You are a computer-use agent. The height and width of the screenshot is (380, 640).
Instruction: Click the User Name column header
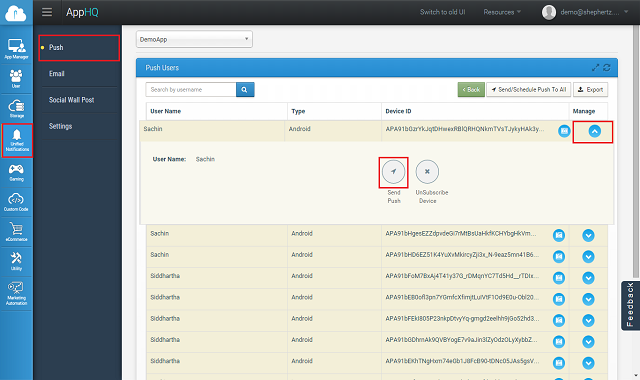pyautogui.click(x=165, y=111)
